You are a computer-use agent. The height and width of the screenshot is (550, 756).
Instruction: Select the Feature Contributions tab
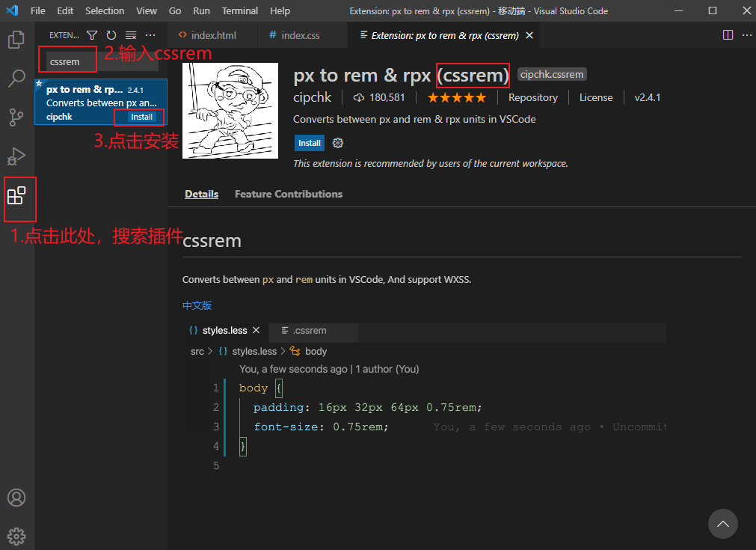[x=289, y=194]
